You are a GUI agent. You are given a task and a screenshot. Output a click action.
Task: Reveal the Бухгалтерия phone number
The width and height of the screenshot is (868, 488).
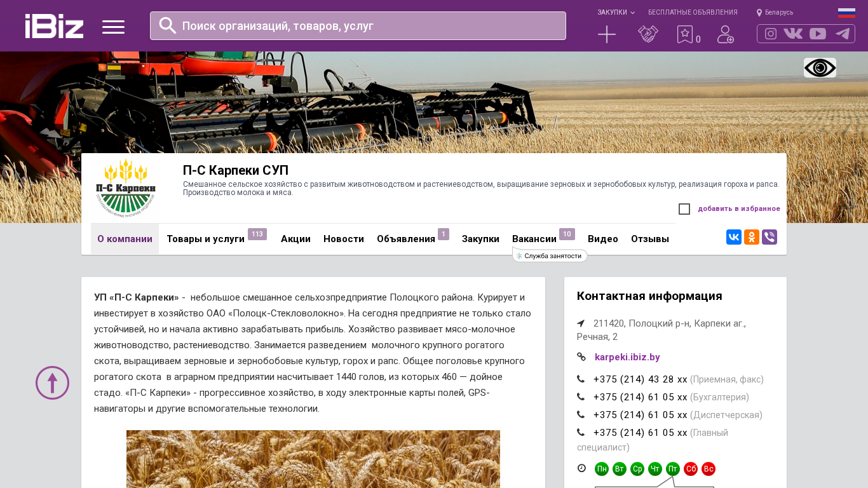tap(640, 397)
